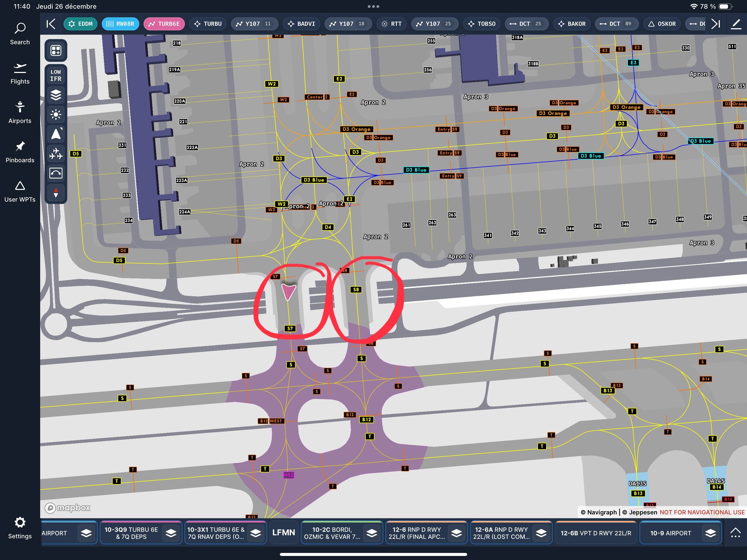
Task: Open User WPTs sidebar section
Action: [20, 192]
